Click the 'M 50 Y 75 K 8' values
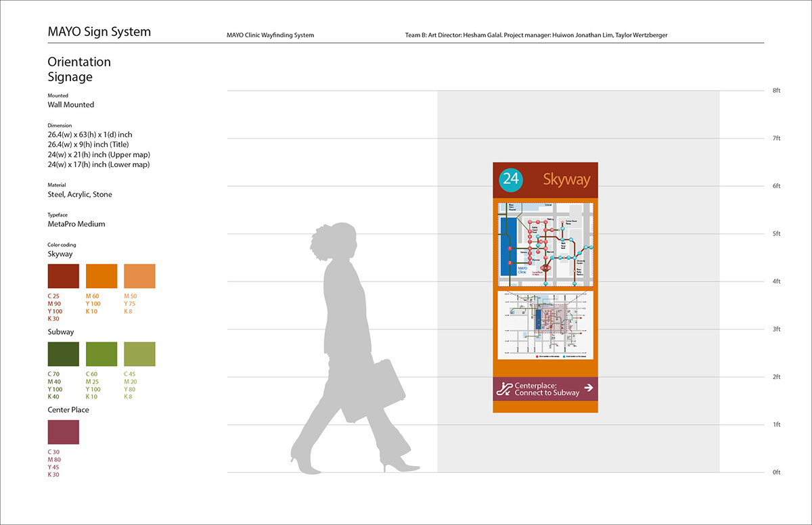The height and width of the screenshot is (525, 812). point(131,304)
